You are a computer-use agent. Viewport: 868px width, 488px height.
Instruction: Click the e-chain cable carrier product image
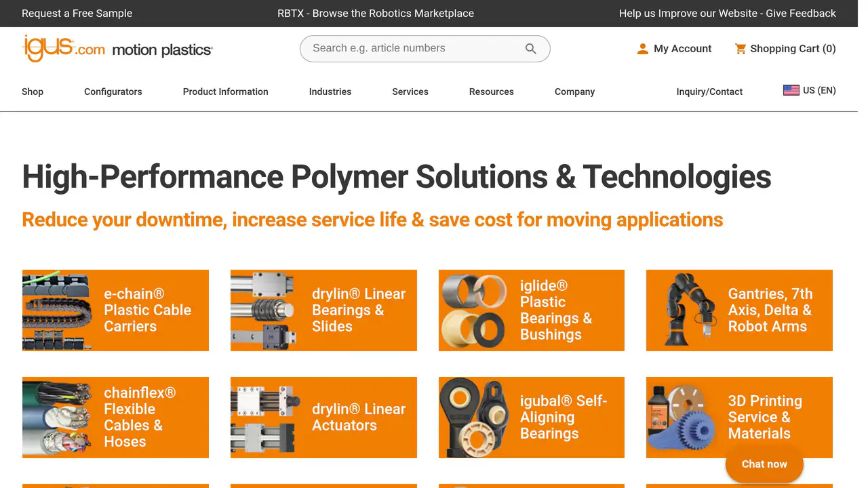click(57, 310)
